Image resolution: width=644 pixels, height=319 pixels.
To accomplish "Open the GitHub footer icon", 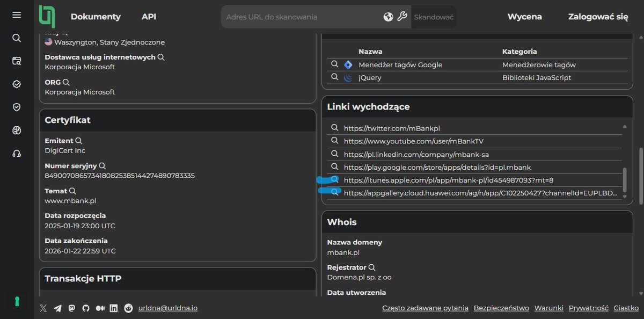I will [x=85, y=308].
